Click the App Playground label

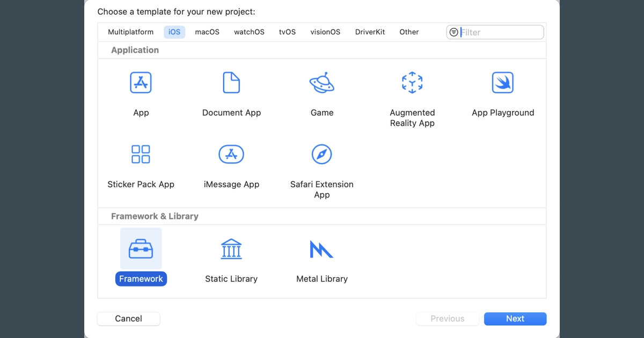pyautogui.click(x=503, y=113)
